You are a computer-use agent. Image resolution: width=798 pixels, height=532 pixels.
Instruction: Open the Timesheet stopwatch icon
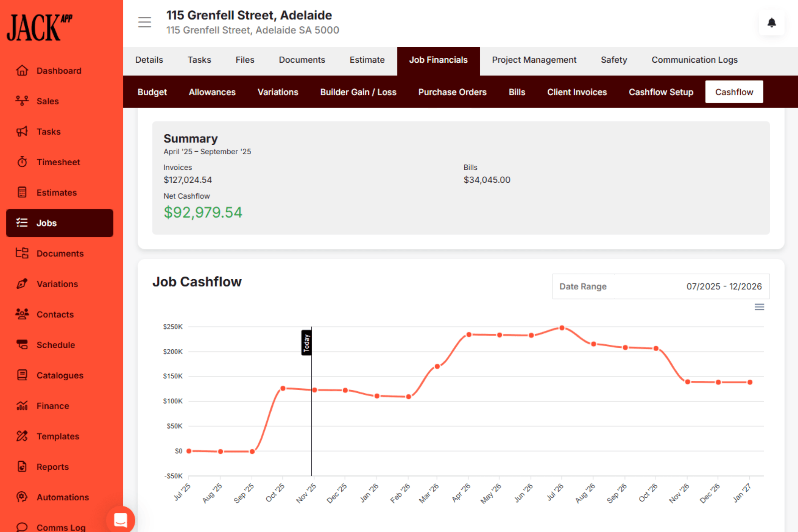pyautogui.click(x=22, y=162)
